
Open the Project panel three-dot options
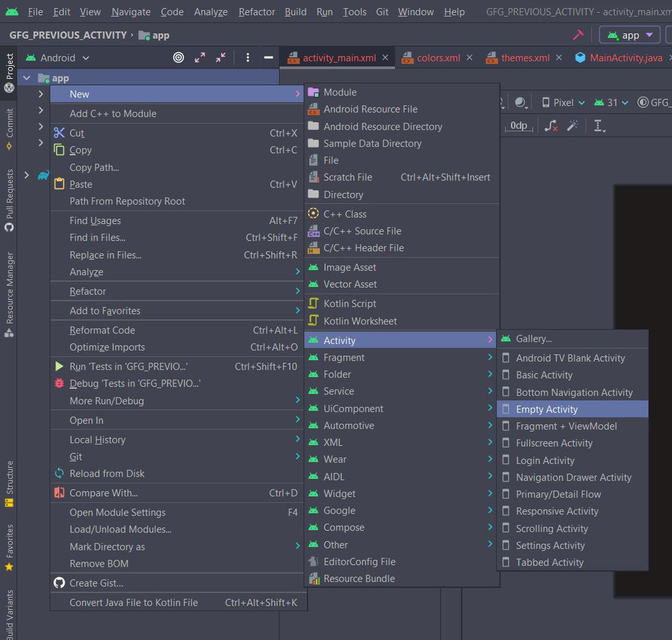click(247, 58)
